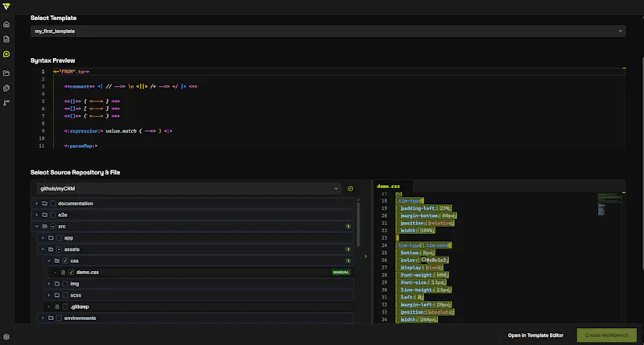Click refresh icon next to github/myCRM
Screen dimensions: 644x345
tap(350, 189)
